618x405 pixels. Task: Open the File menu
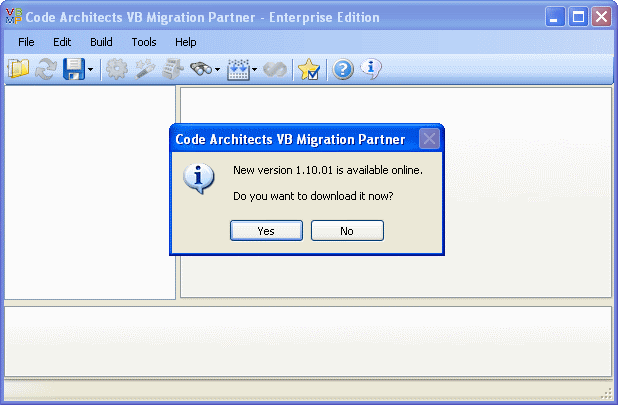pyautogui.click(x=26, y=42)
